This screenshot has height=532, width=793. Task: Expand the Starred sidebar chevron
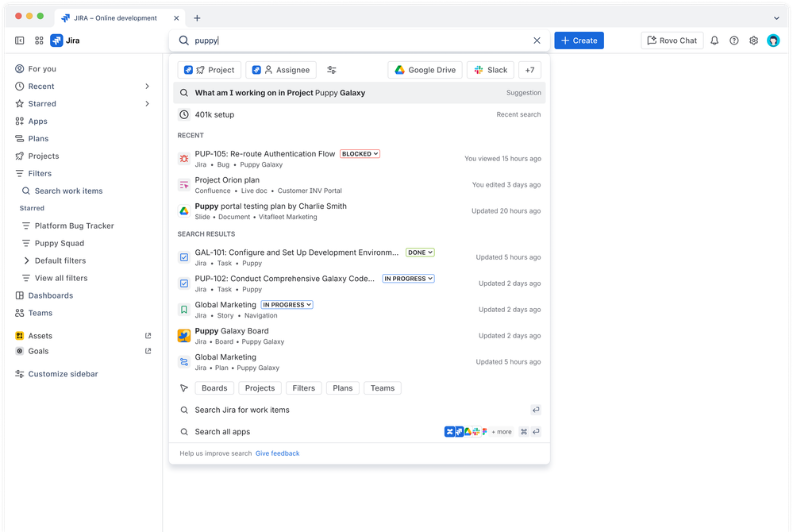pyautogui.click(x=147, y=104)
